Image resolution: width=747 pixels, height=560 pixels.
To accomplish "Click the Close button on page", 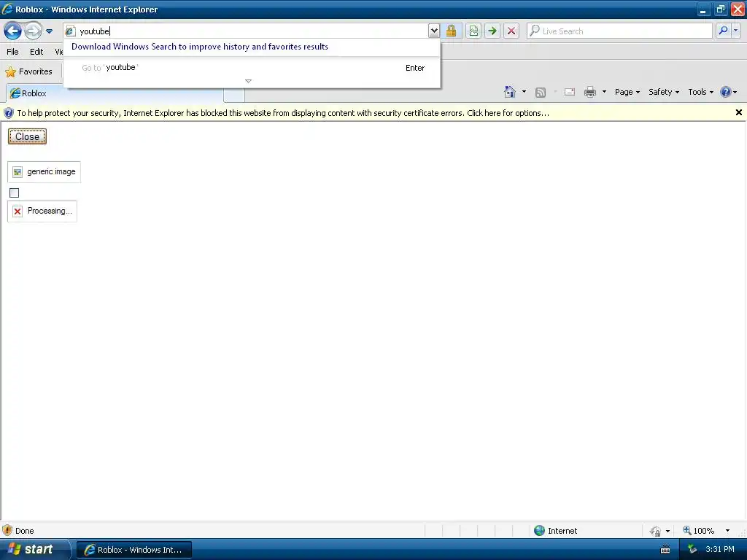I will pyautogui.click(x=27, y=136).
